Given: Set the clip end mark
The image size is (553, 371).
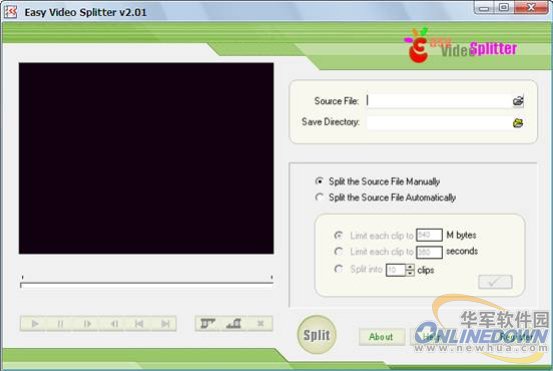Looking at the screenshot, I should 233,323.
